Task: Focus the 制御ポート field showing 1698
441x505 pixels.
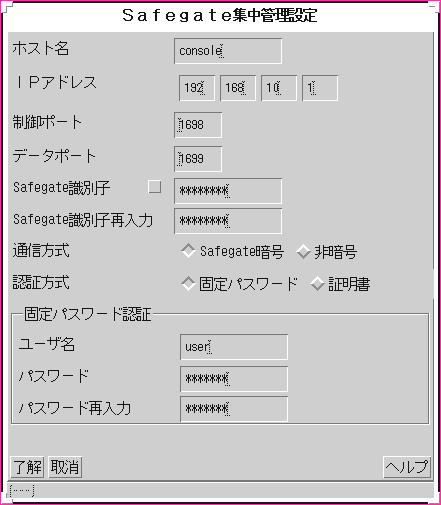Action: (x=198, y=125)
